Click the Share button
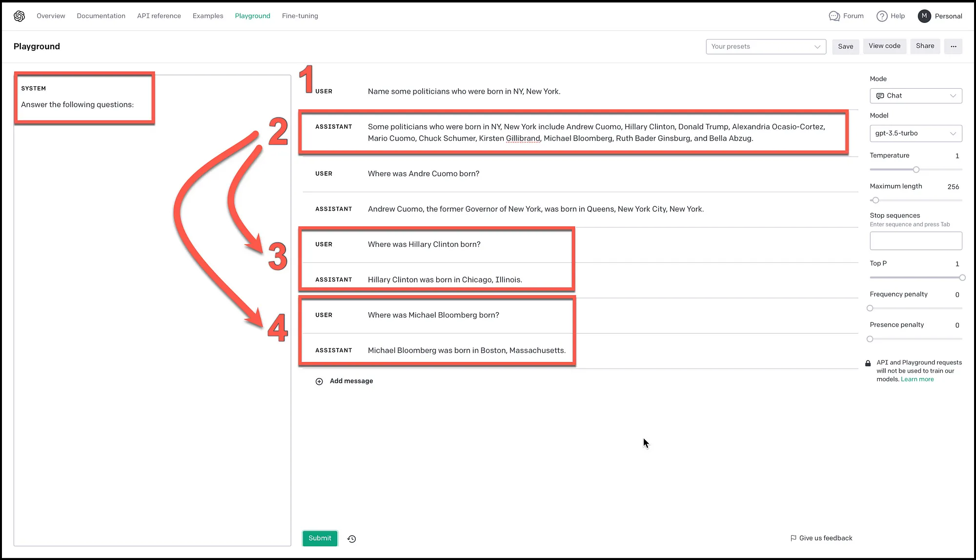Screen dimensions: 976x560 coord(925,46)
